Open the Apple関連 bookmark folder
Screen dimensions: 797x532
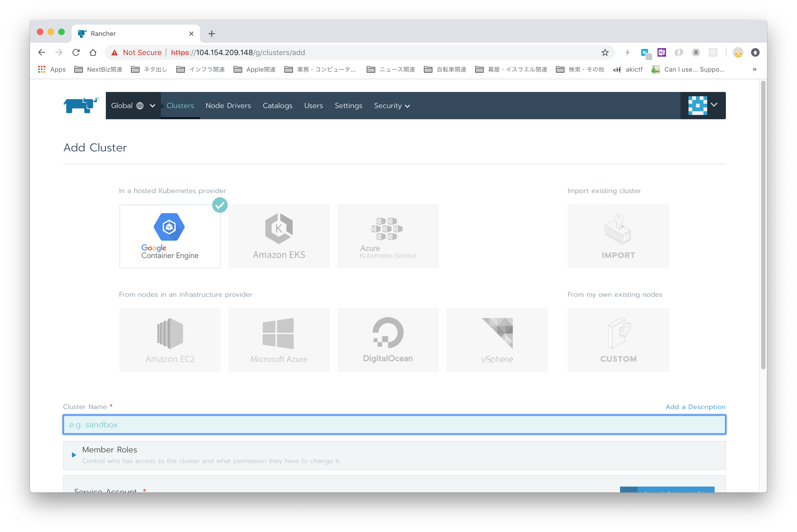pyautogui.click(x=255, y=69)
